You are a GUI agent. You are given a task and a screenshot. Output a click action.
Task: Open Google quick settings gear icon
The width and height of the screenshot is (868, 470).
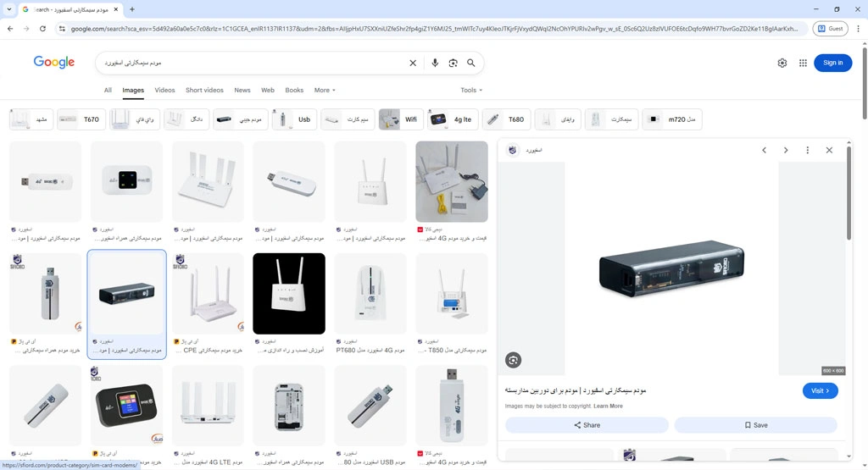(x=782, y=63)
